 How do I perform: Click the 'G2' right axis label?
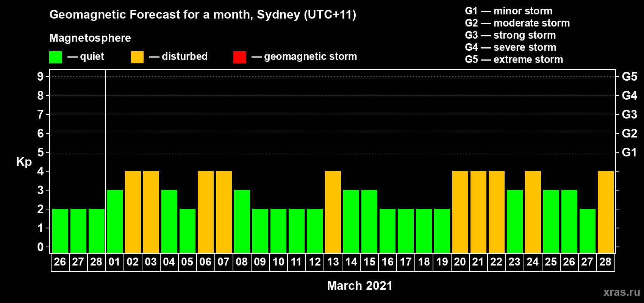point(630,133)
